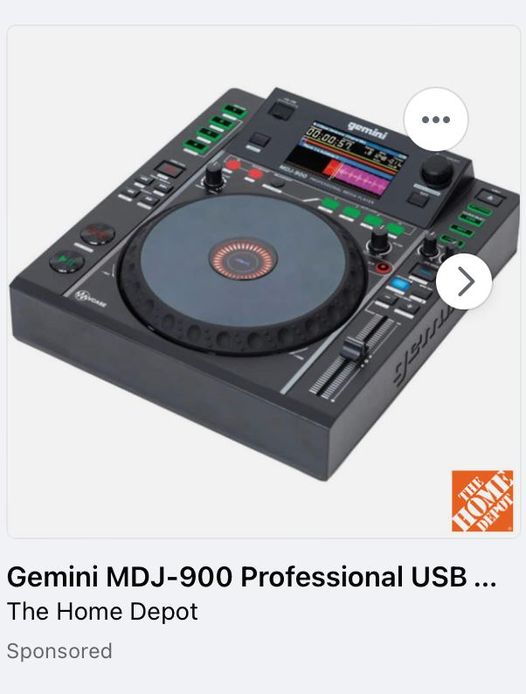526x694 pixels.
Task: Click the glowing center of the jog wheel
Action: tap(243, 259)
